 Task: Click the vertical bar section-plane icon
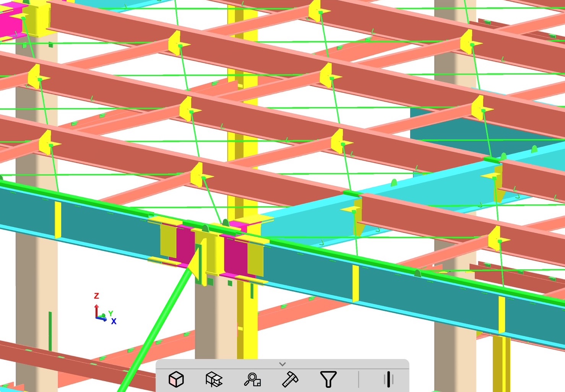pos(388,379)
